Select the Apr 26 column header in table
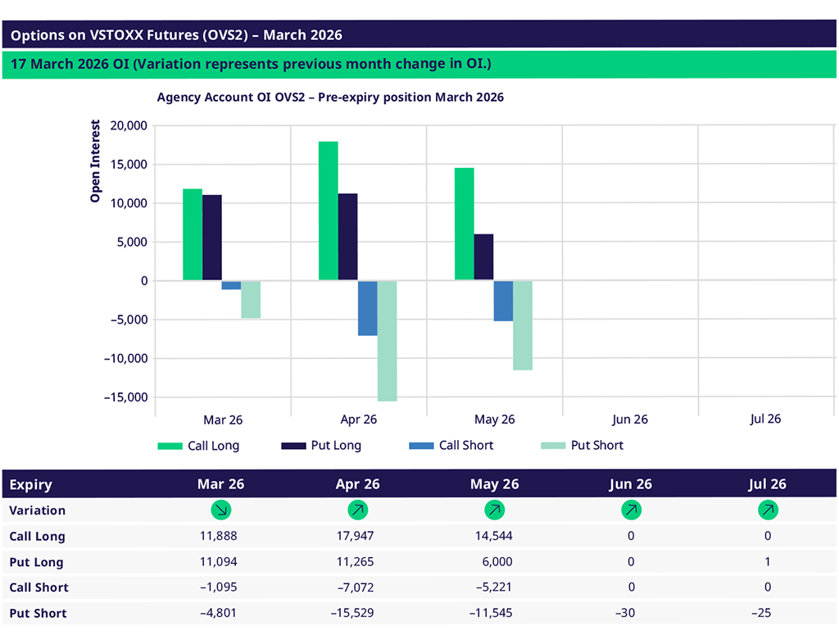The image size is (839, 644). (357, 484)
